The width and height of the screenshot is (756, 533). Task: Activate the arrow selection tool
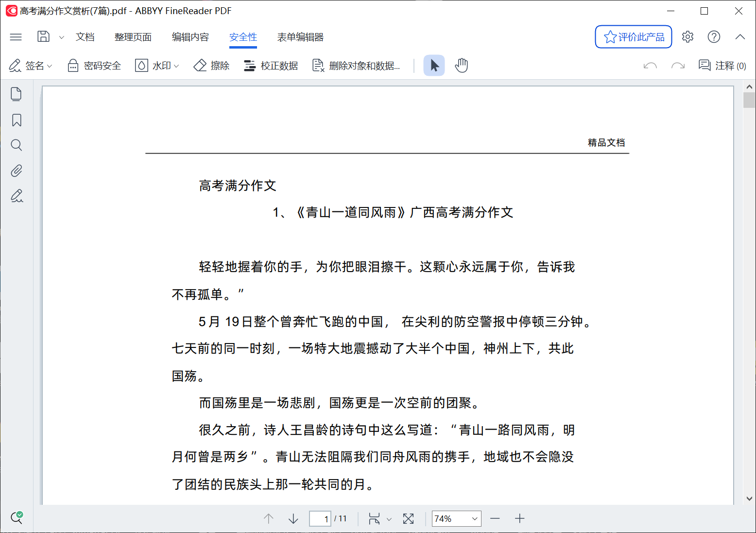434,66
